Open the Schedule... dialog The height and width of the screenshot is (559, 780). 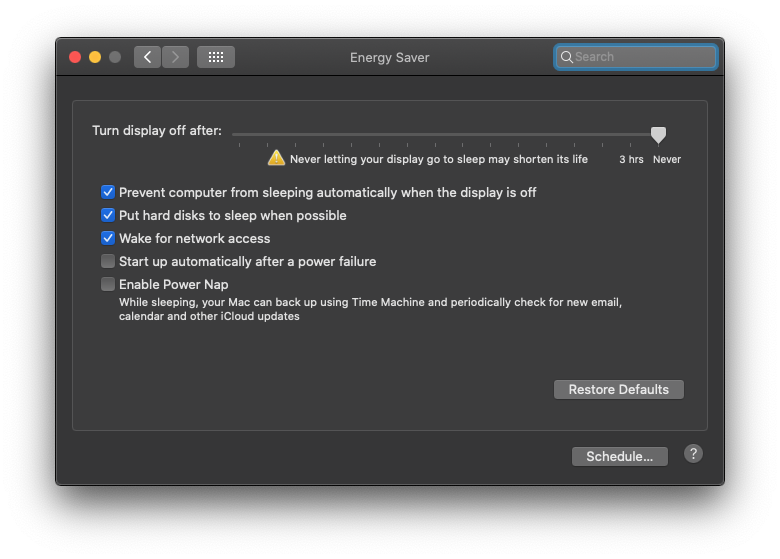(x=619, y=457)
